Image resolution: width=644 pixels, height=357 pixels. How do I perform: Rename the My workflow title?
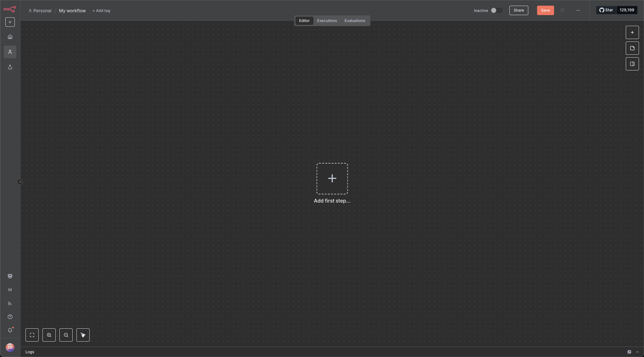tap(72, 11)
